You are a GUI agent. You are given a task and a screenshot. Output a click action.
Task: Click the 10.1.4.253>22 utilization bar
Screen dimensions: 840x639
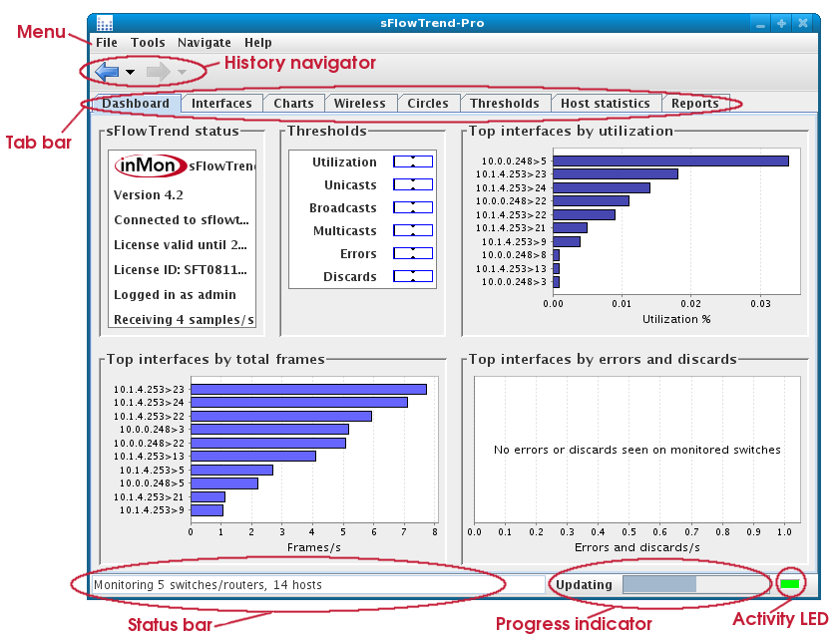pyautogui.click(x=584, y=214)
